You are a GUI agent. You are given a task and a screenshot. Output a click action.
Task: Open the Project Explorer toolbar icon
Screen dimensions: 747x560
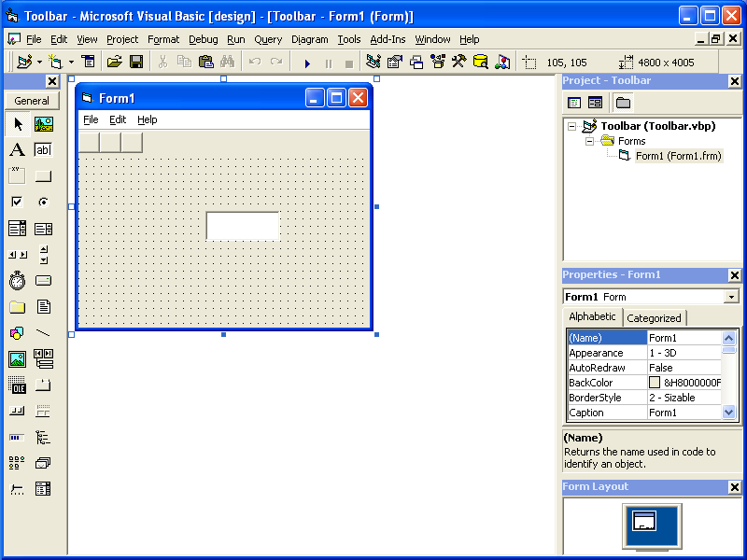click(x=373, y=62)
